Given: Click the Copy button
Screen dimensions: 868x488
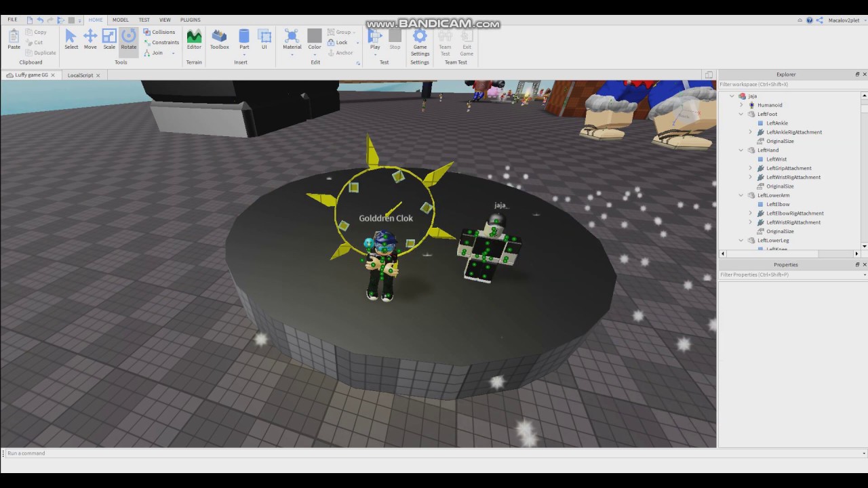Looking at the screenshot, I should point(36,32).
